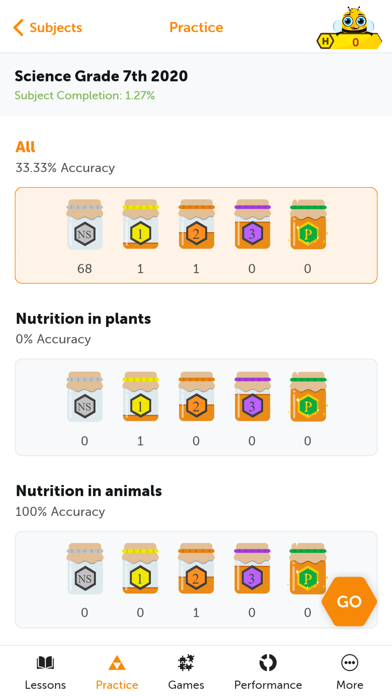Choose level 2 jar under Nutrition in animals
Image resolution: width=392 pixels, height=696 pixels.
point(196,568)
